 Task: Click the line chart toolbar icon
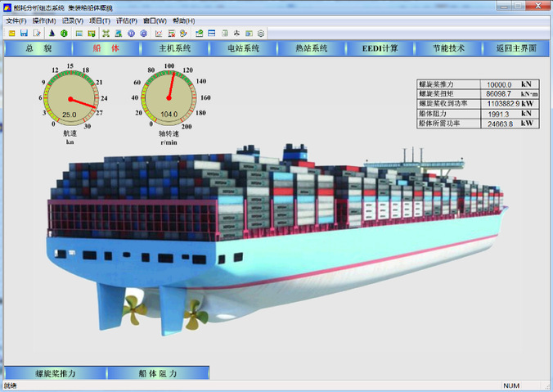pos(159,33)
